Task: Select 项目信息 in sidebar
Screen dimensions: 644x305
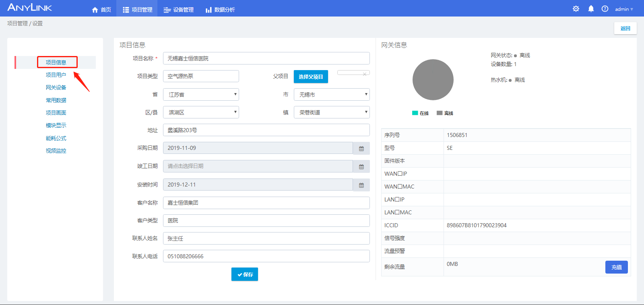Action: click(x=56, y=62)
